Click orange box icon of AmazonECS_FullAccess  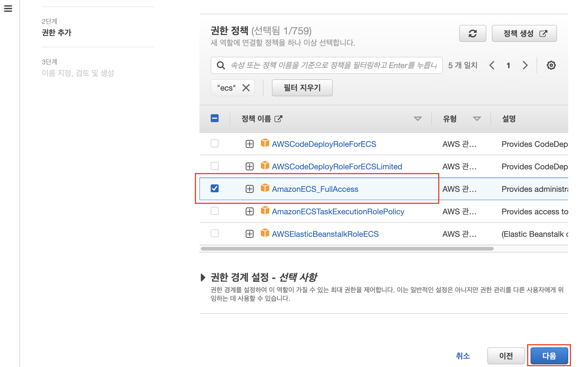265,188
